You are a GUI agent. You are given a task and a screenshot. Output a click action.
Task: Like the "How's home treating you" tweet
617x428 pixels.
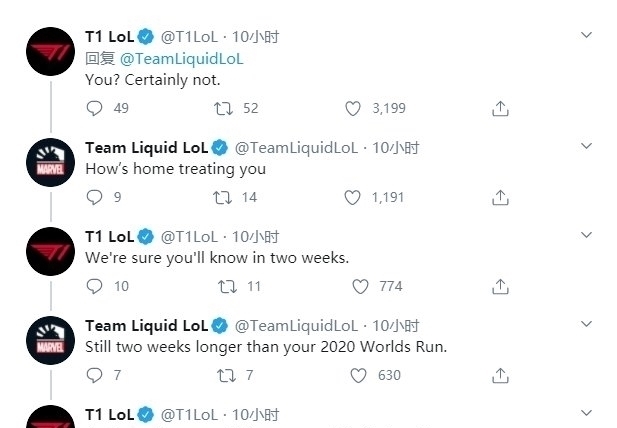tap(352, 197)
